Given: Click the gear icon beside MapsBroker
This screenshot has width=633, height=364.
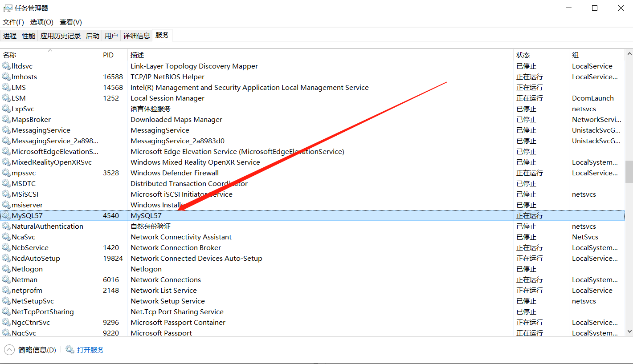Looking at the screenshot, I should tap(6, 119).
